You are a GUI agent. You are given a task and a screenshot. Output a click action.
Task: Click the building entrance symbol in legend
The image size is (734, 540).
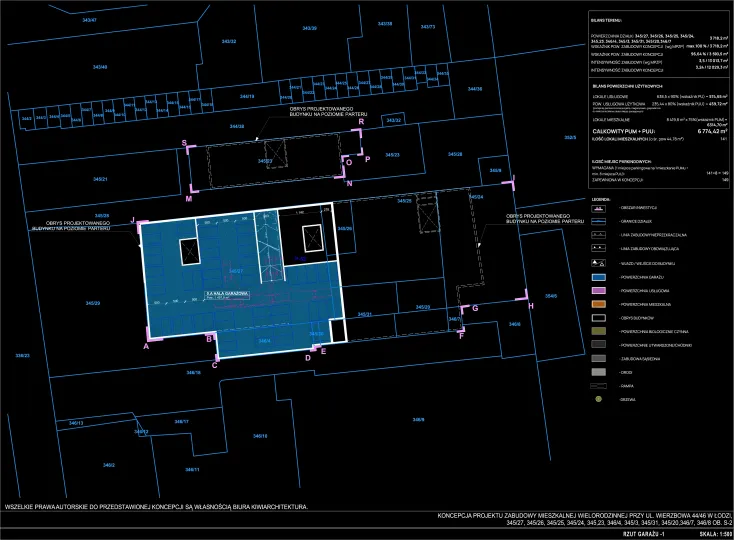point(600,261)
